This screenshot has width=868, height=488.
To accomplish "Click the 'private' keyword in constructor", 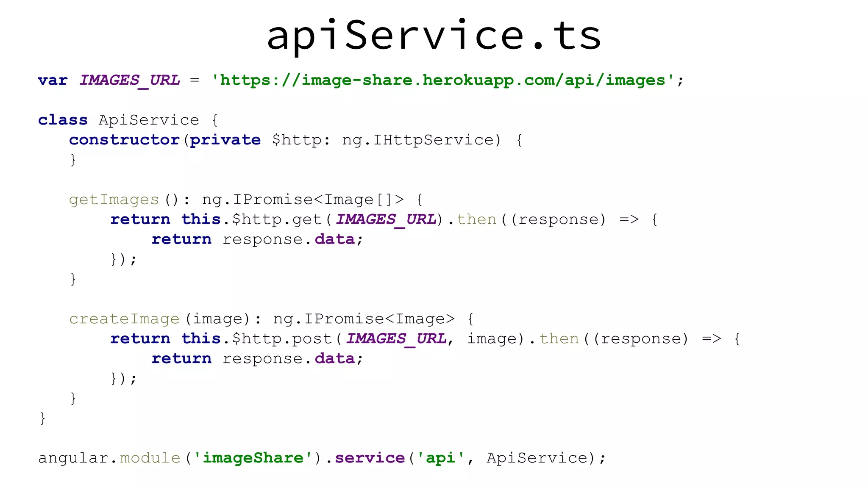I will [x=225, y=140].
